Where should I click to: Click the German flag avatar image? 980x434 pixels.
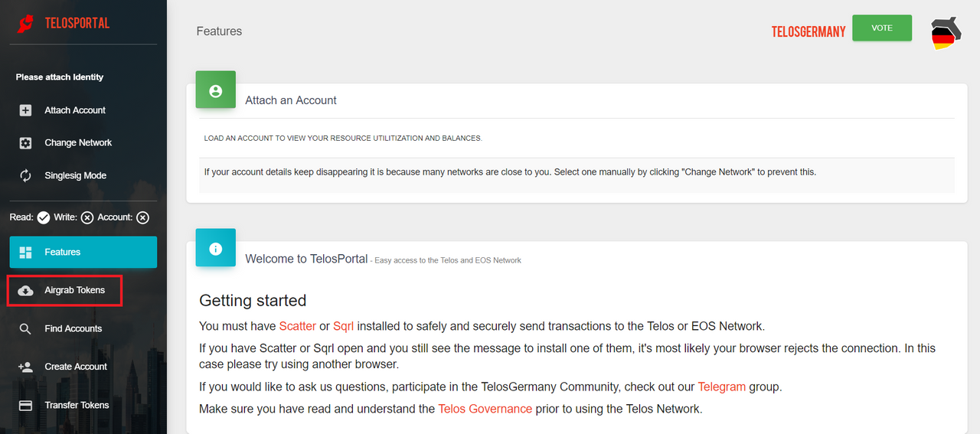coord(946,33)
